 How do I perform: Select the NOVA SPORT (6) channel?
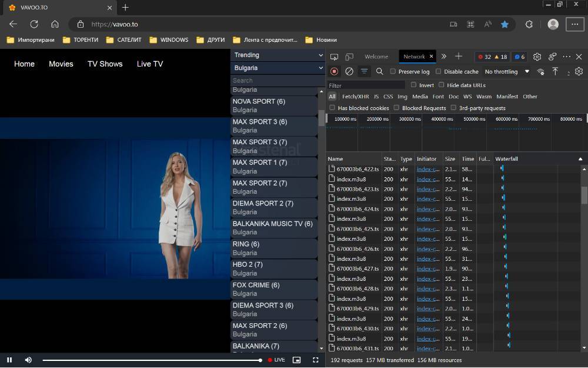tap(274, 105)
